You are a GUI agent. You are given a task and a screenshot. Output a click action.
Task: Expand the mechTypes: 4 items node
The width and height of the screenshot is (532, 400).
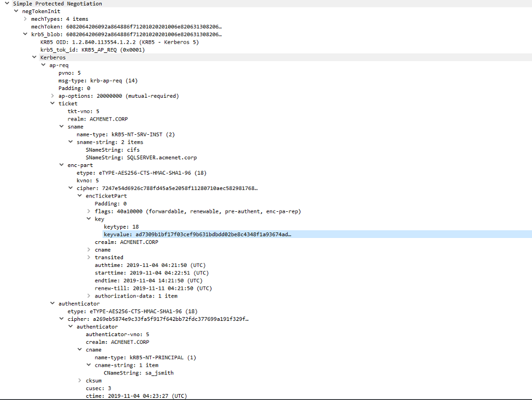25,19
